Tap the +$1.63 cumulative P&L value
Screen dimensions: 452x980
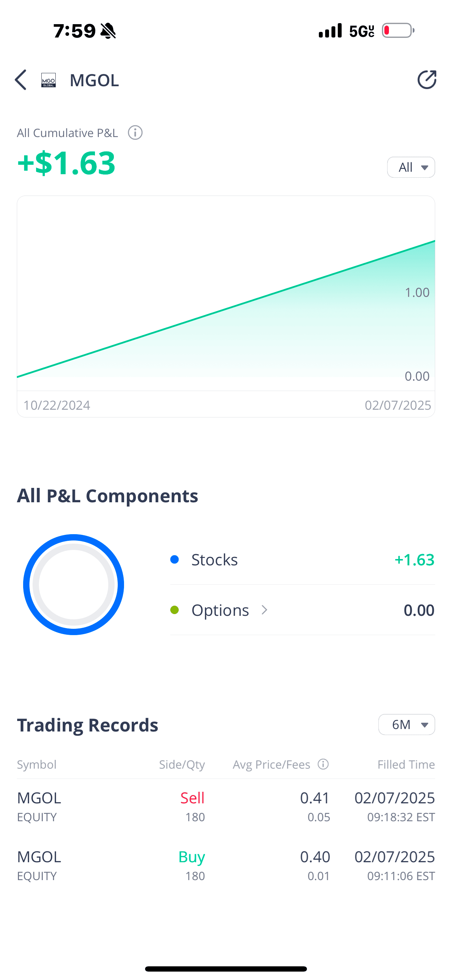click(x=66, y=163)
